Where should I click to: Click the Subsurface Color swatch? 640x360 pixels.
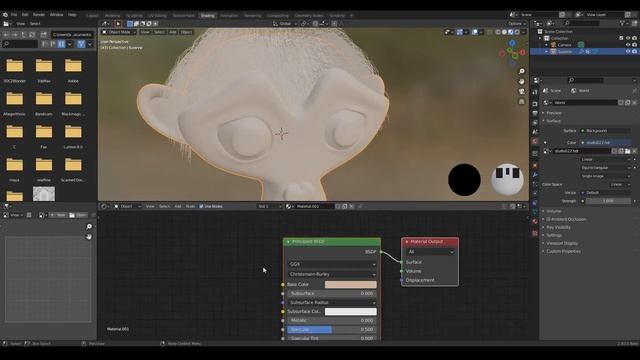[351, 311]
